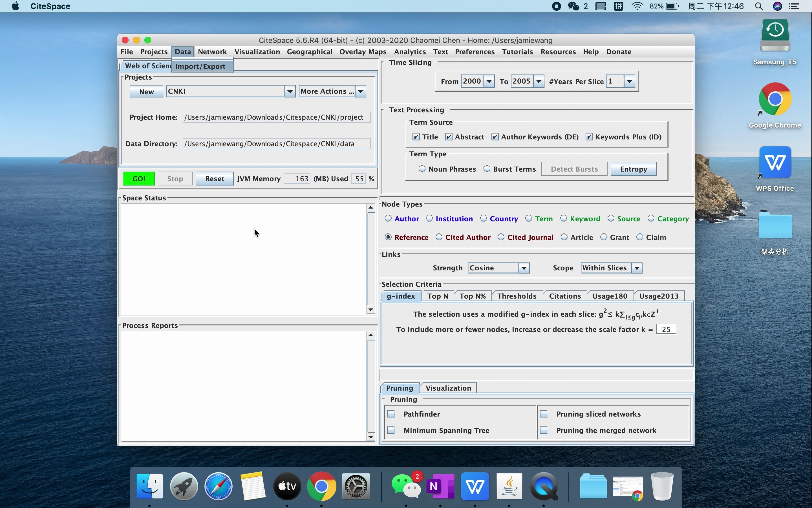
Task: Open Spotlight search in menu bar
Action: (759, 6)
